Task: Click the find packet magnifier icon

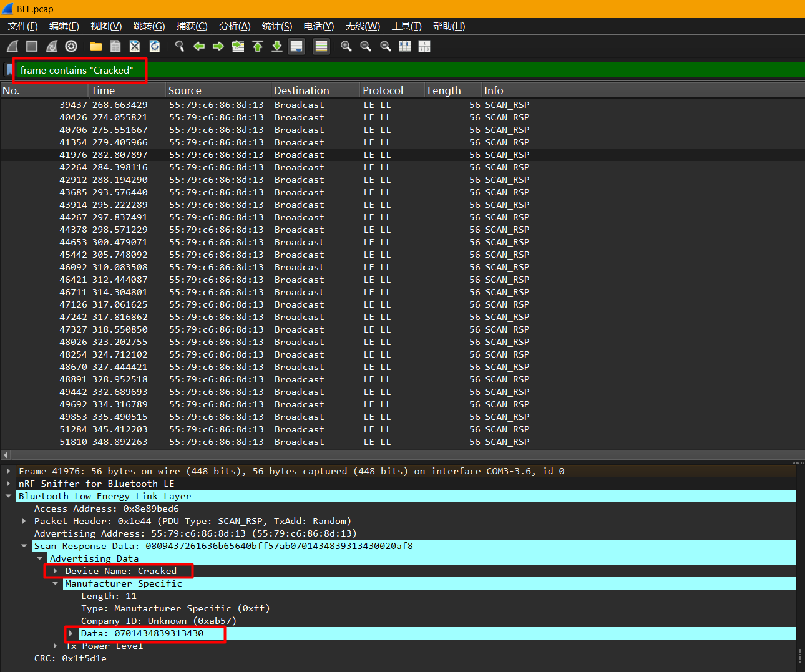Action: (x=180, y=46)
